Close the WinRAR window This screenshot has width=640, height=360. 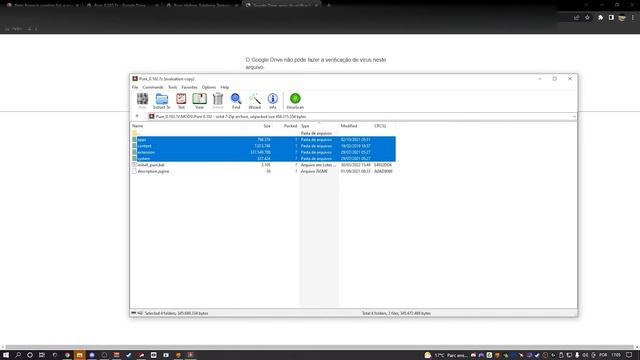tap(570, 79)
